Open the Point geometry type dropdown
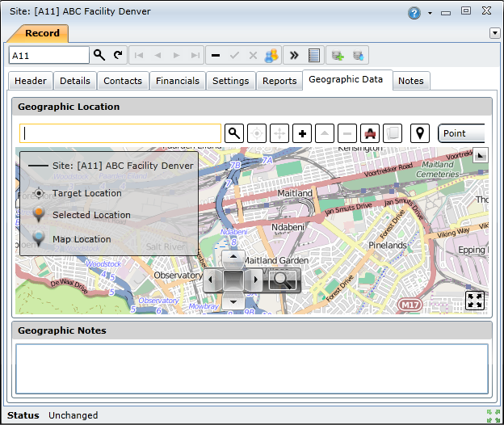This screenshot has height=425, width=504. 461,133
